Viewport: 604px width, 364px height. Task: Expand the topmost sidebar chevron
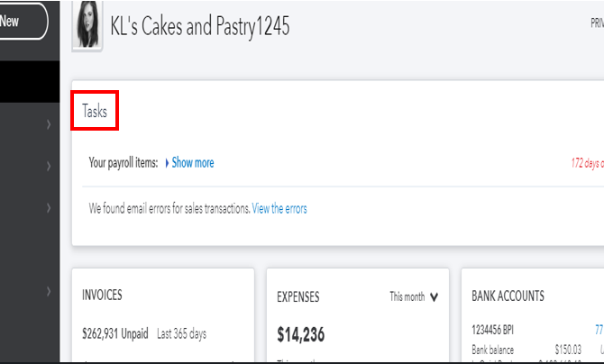pyautogui.click(x=48, y=125)
